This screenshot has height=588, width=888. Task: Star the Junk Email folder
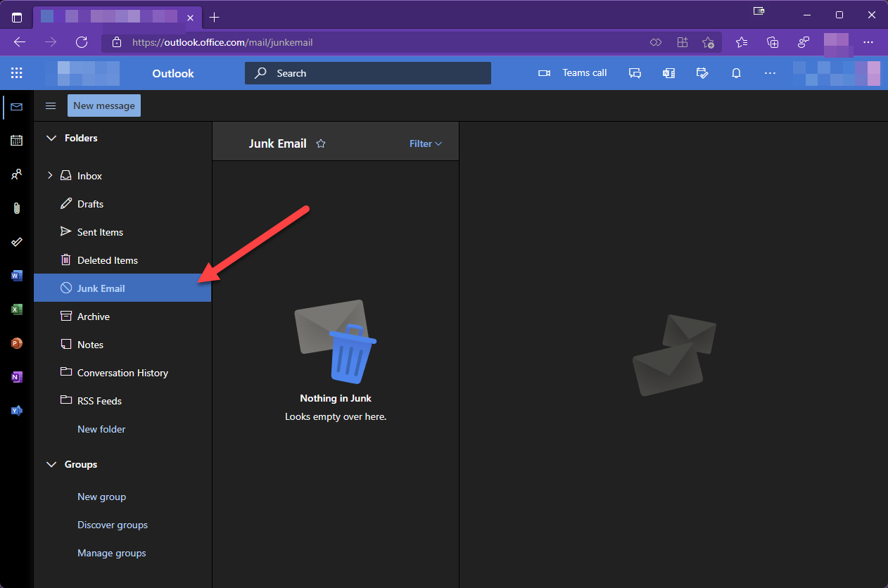click(x=321, y=143)
